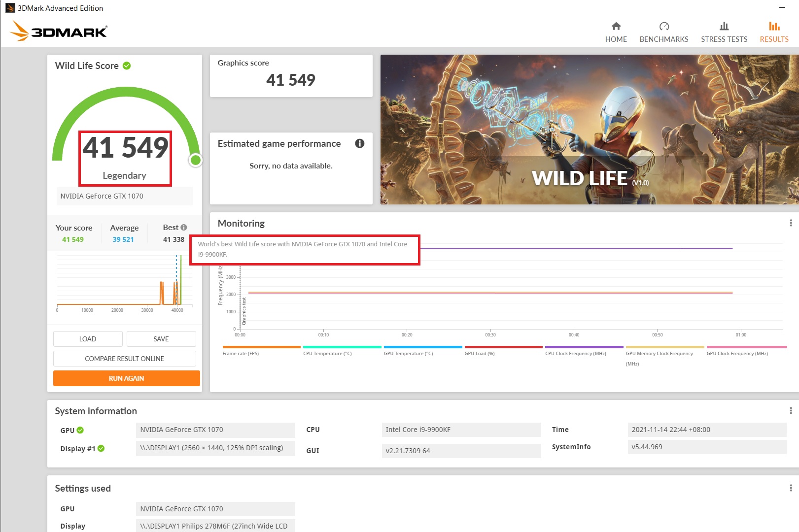
Task: Click the CPU Clock Frequency purple legend swatch
Action: 584,347
